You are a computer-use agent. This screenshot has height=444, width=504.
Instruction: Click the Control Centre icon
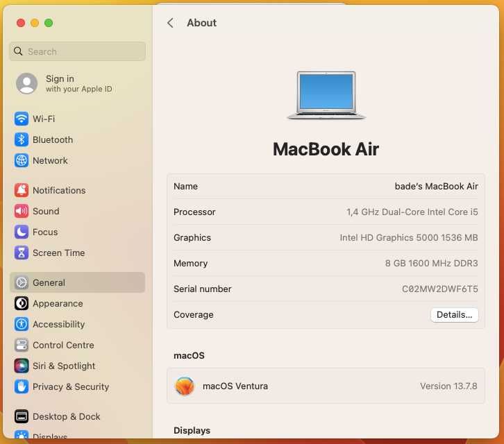point(22,345)
